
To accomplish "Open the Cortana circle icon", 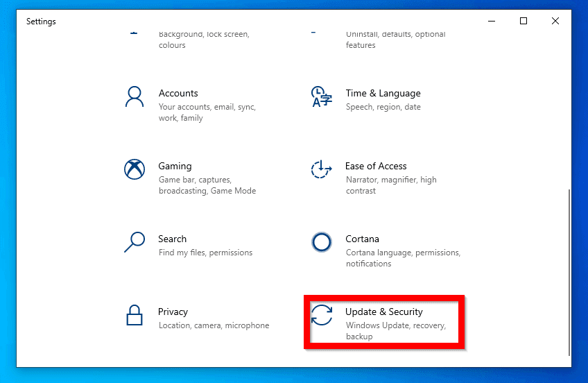I will click(321, 242).
